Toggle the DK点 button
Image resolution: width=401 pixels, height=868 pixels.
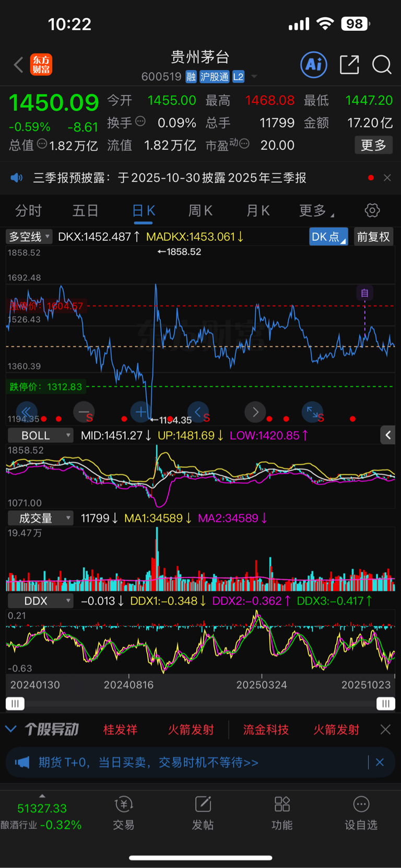(328, 237)
